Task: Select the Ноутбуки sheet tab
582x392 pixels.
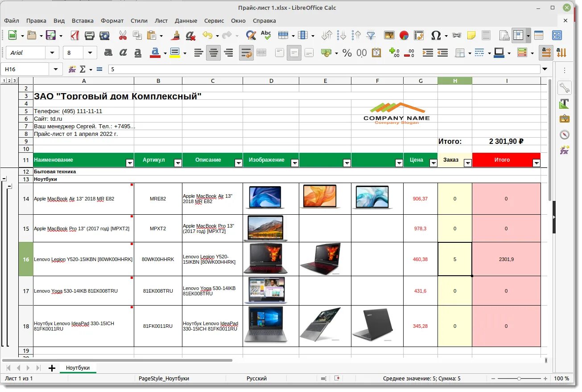Action: (x=78, y=368)
